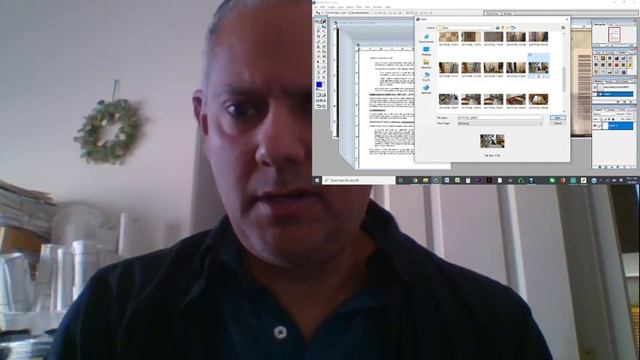The height and width of the screenshot is (360, 640).
Task: Select Desktop in Open dialog sidebar
Action: click(x=426, y=51)
